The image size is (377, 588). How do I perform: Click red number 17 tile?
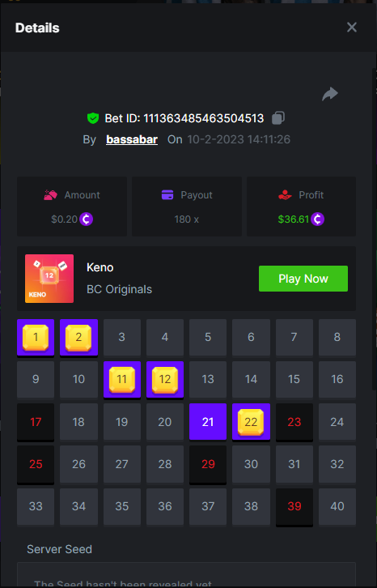click(36, 422)
